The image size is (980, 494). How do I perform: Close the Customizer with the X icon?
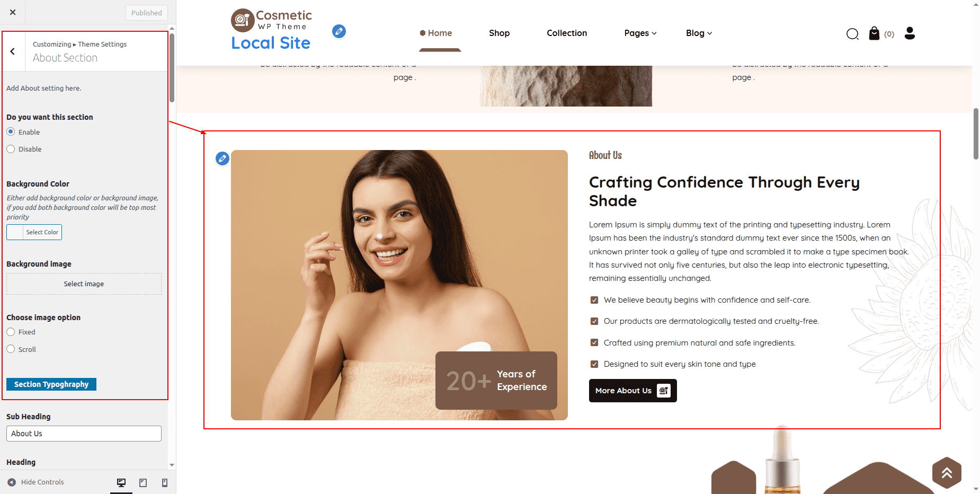tap(13, 12)
